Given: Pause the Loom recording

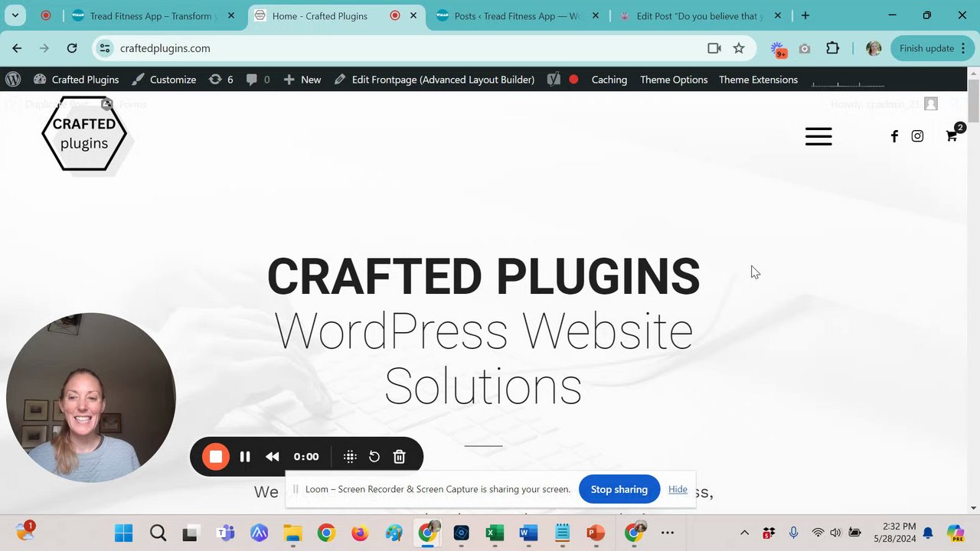Looking at the screenshot, I should [x=245, y=457].
